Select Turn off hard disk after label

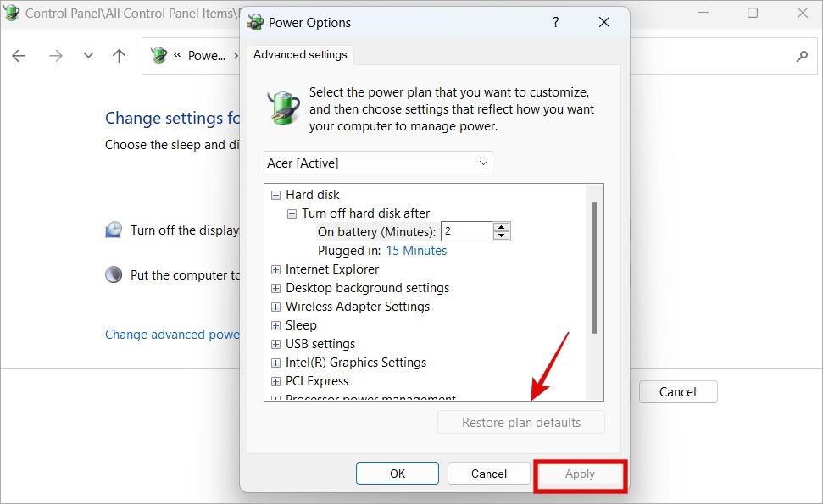point(365,213)
